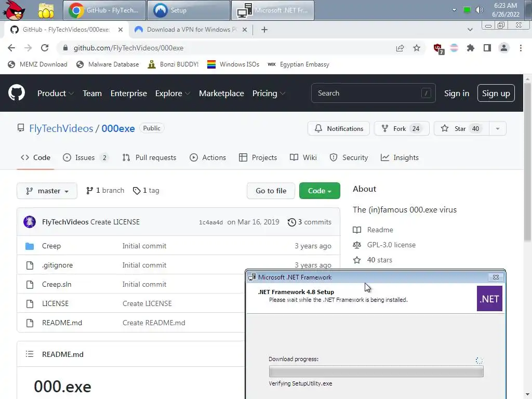This screenshot has width=532, height=399.
Task: Expand the Star lists dropdown arrow
Action: pyautogui.click(x=498, y=129)
